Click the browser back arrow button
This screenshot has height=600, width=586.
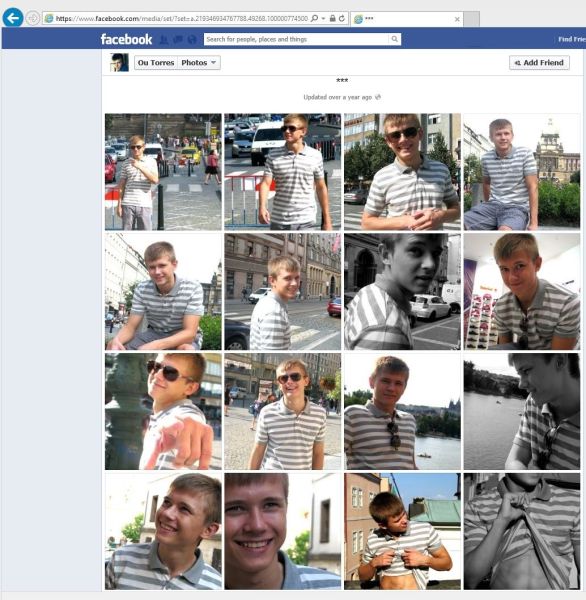(x=13, y=18)
